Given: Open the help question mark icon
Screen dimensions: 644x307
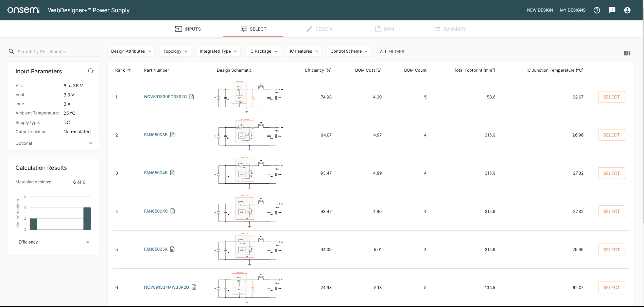Looking at the screenshot, I should click(x=597, y=10).
